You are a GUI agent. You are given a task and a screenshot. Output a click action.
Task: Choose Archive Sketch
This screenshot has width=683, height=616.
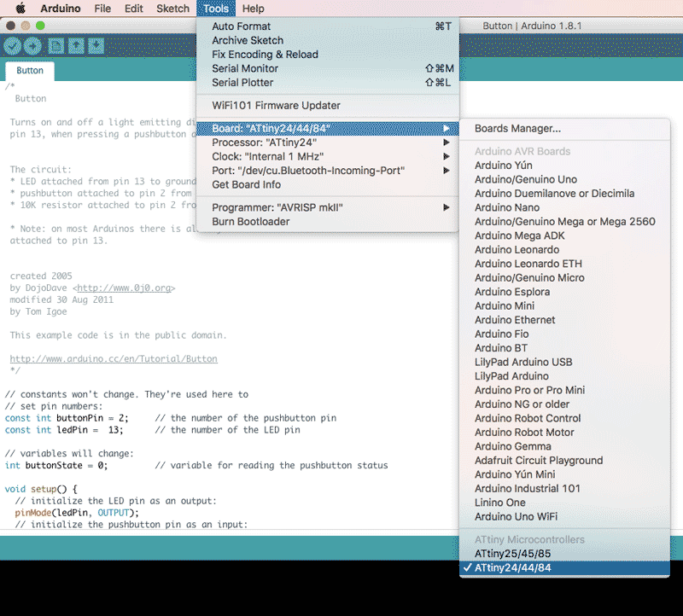328,40
